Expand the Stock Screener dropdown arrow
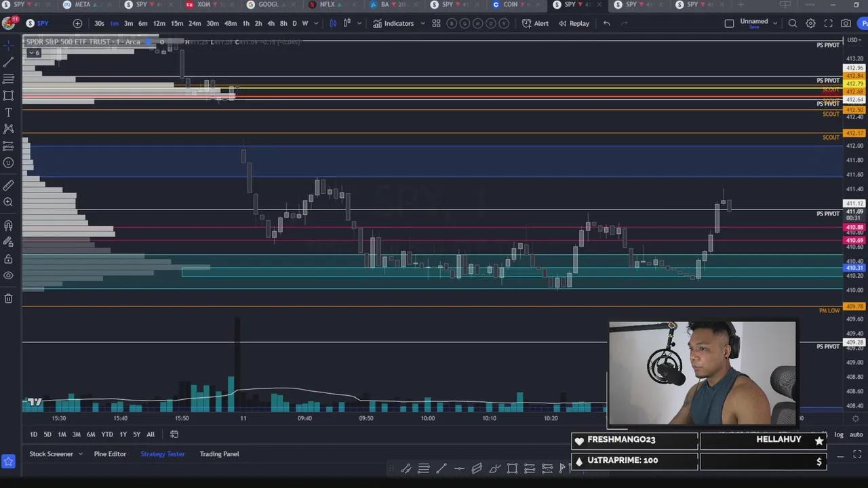 point(80,454)
